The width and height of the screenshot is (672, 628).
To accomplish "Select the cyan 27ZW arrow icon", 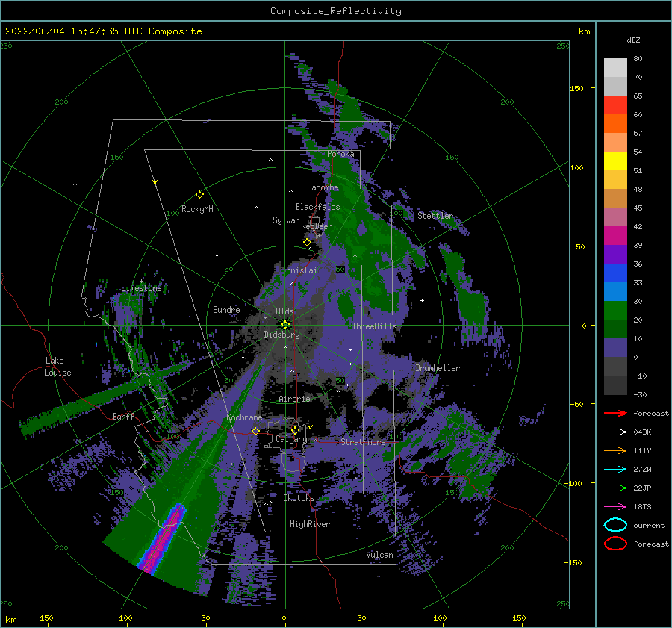I will (615, 470).
